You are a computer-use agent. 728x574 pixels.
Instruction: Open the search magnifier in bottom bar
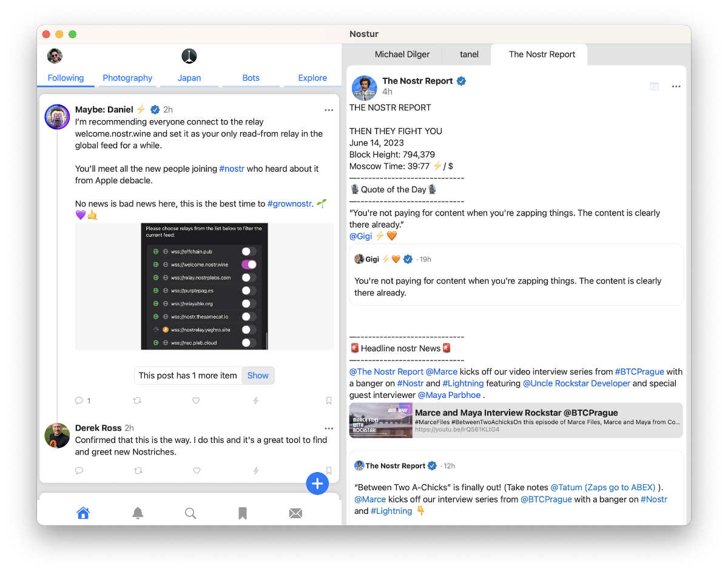click(x=190, y=513)
